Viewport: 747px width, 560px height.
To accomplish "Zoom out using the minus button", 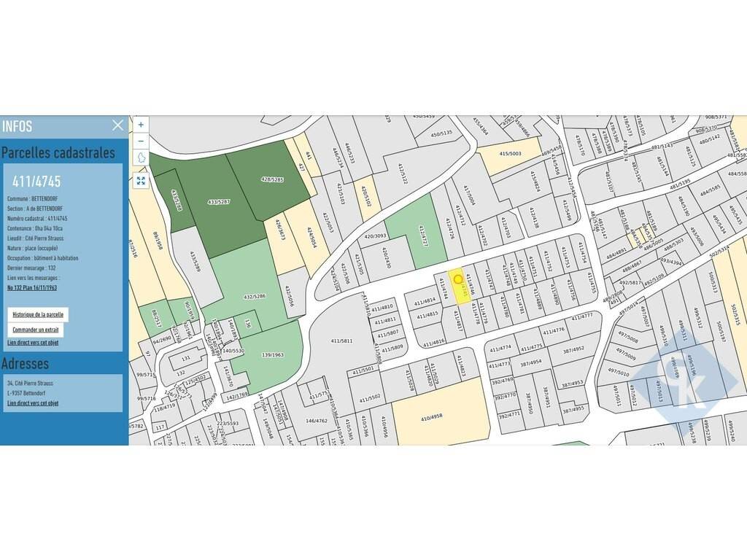I will [x=141, y=141].
